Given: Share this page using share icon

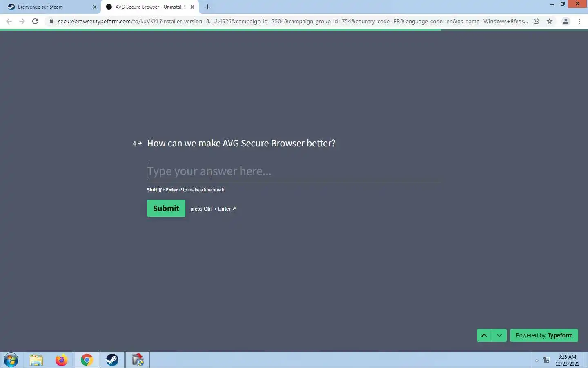Looking at the screenshot, I should pos(537,21).
